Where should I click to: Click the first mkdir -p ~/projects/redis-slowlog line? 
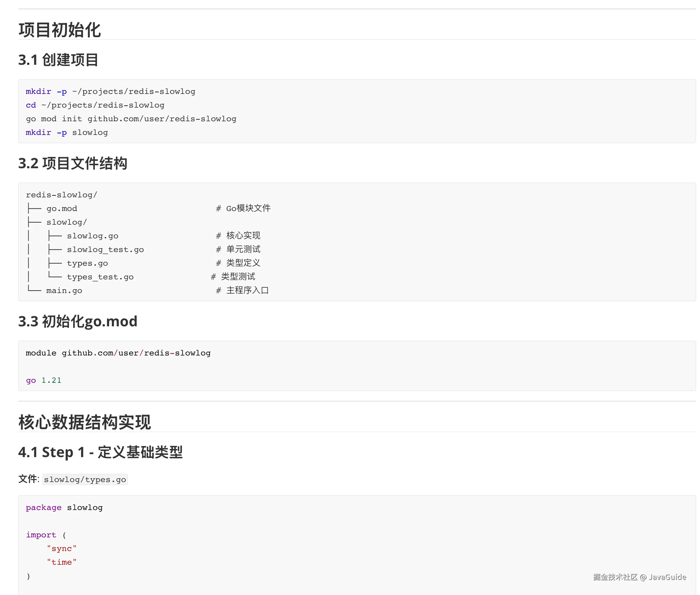tap(110, 92)
